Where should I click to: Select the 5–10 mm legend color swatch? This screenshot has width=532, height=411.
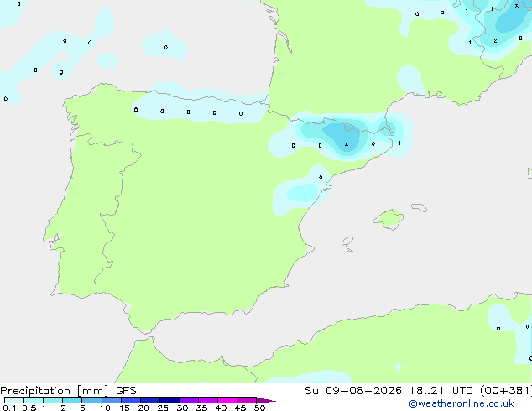91,400
